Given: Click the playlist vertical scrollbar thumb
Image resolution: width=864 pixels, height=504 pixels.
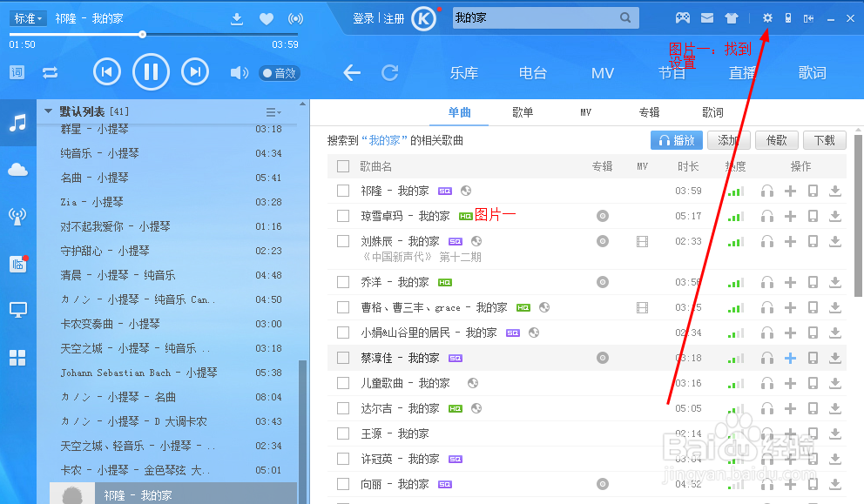Looking at the screenshot, I should (x=301, y=431).
